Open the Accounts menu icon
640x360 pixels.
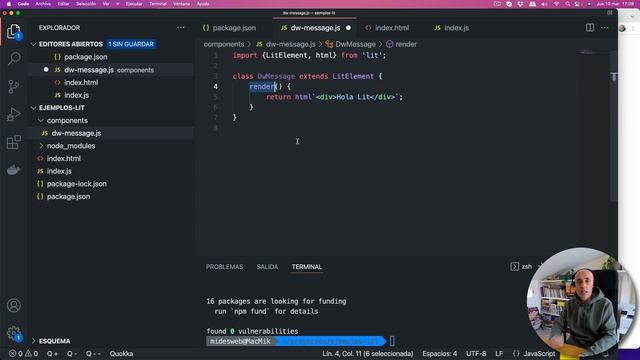14,305
